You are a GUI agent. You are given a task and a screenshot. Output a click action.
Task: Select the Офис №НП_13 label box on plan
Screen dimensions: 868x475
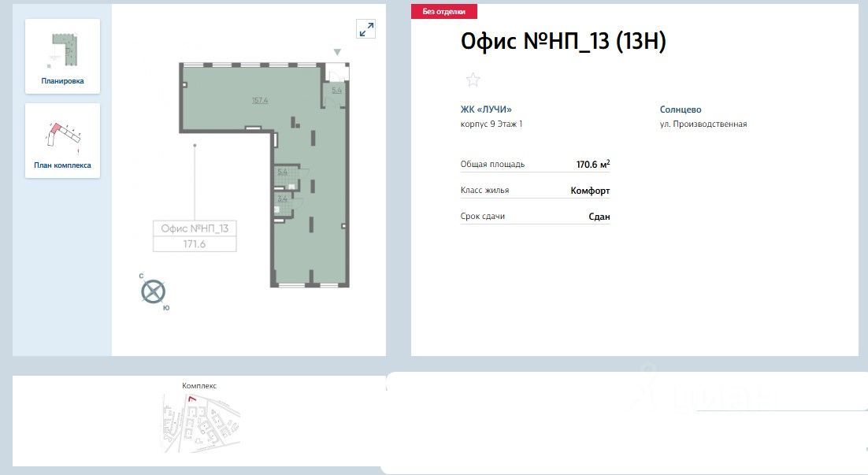pos(195,228)
